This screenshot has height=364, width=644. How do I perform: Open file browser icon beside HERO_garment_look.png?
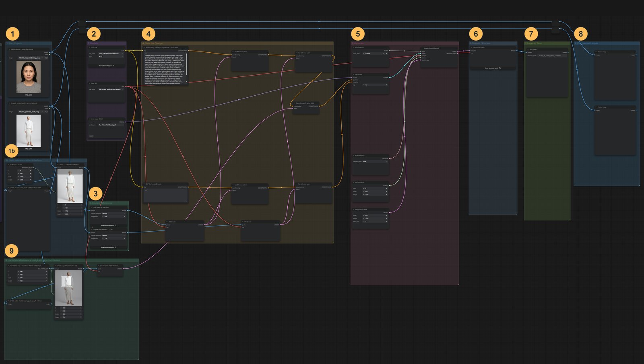[x=46, y=112]
